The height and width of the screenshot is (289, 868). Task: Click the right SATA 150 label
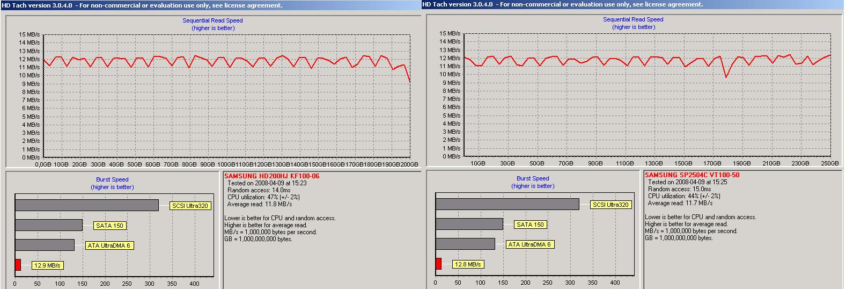click(x=530, y=225)
